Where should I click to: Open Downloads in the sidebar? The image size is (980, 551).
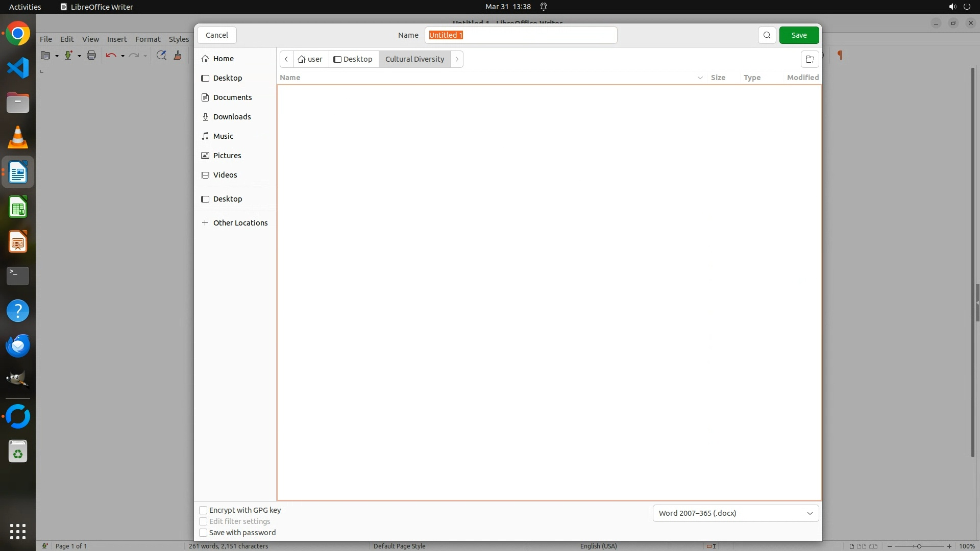[232, 117]
